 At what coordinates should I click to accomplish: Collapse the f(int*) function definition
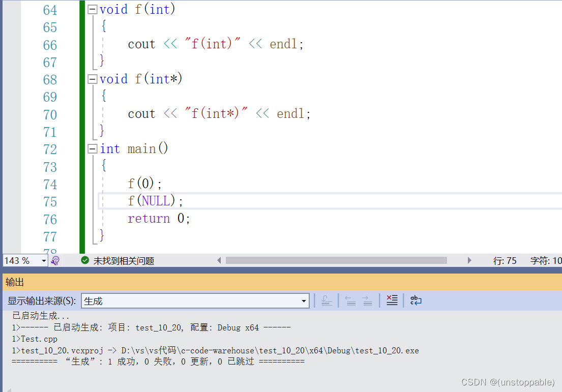92,79
